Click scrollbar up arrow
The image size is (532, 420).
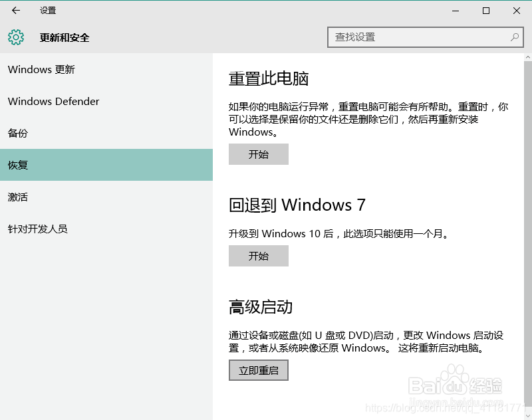528,57
